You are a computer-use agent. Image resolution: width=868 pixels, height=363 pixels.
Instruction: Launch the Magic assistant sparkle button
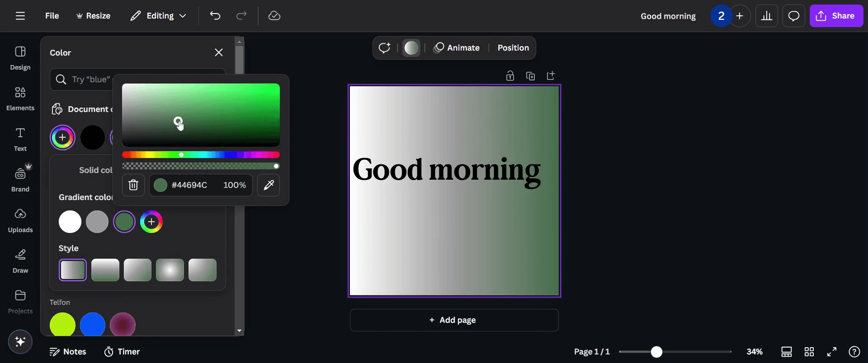coord(20,341)
